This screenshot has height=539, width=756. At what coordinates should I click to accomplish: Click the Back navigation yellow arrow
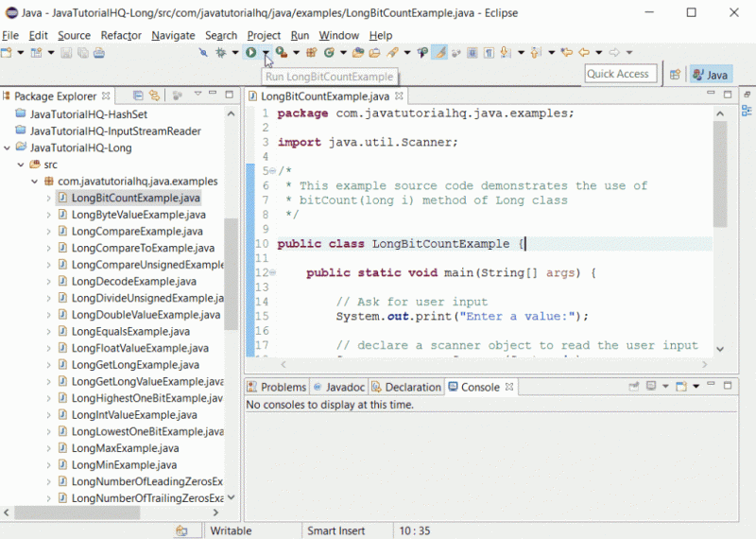pos(584,52)
